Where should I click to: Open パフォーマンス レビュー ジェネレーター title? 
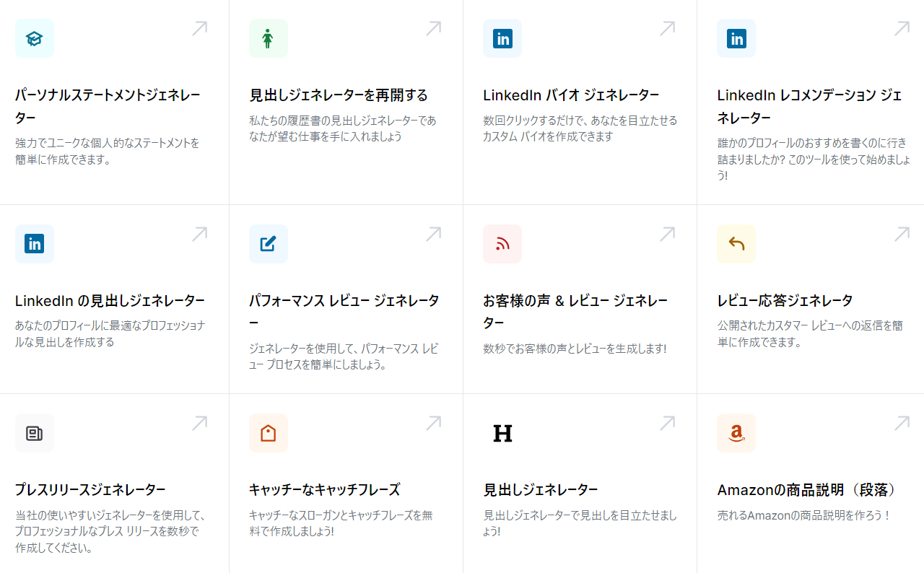(344, 311)
